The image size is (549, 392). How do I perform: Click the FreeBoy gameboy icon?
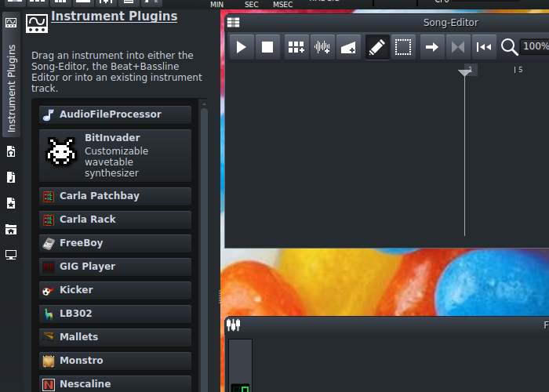pos(49,244)
